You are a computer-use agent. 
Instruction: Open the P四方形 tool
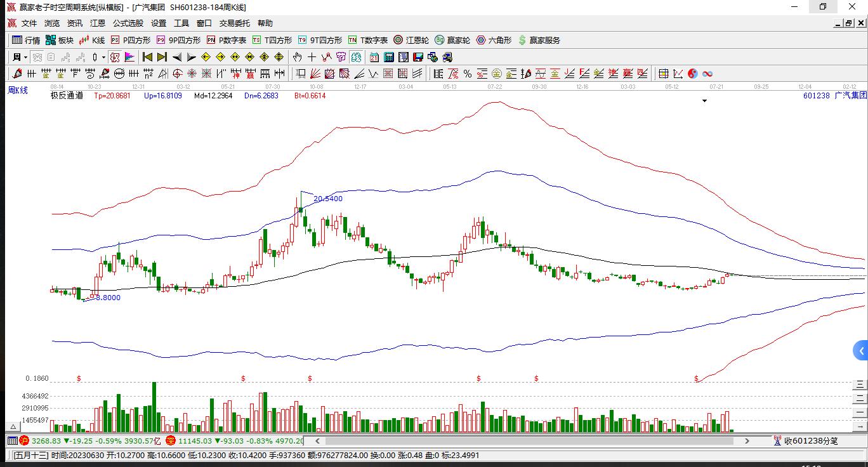131,40
